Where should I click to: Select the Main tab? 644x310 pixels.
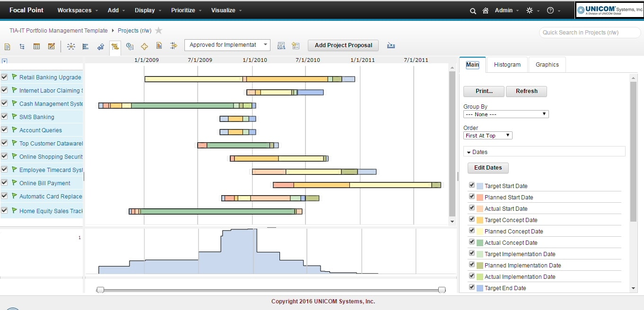[472, 65]
